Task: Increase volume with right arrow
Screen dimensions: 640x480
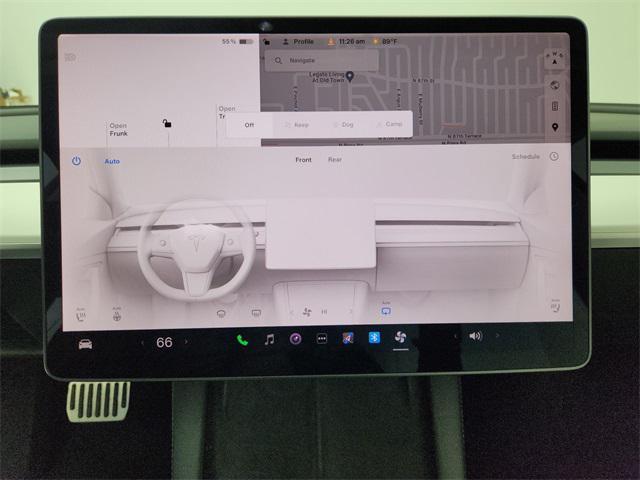Action: click(497, 336)
